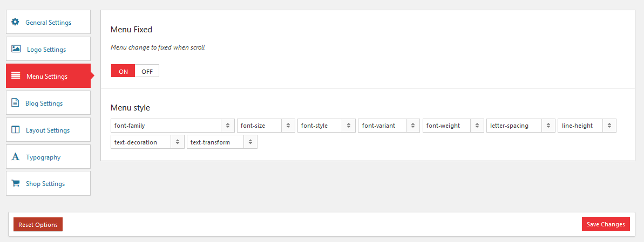Image resolution: width=644 pixels, height=242 pixels.
Task: Click the Save Changes button
Action: point(606,224)
